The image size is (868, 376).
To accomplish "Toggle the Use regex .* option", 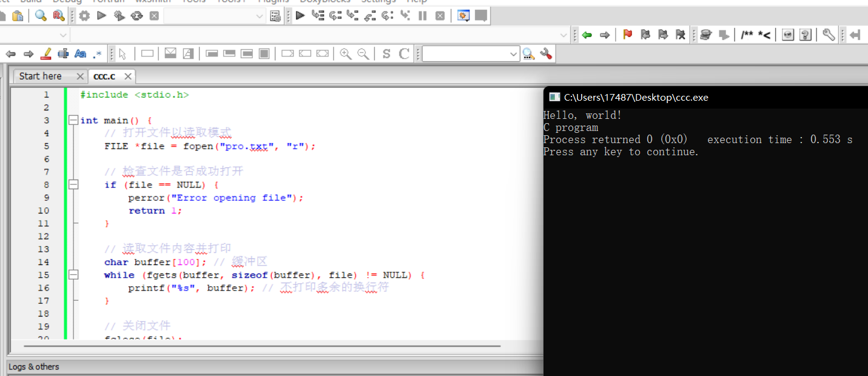I will 98,54.
